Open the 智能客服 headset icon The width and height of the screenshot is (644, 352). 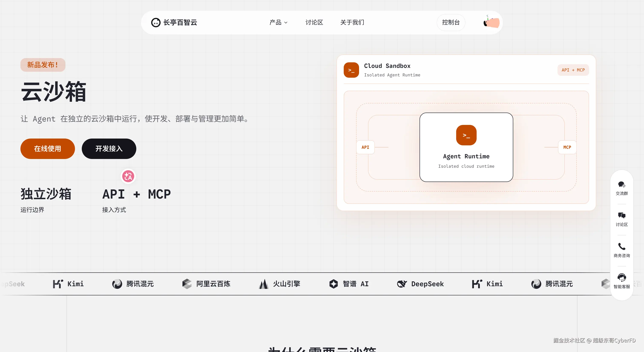pos(621,277)
